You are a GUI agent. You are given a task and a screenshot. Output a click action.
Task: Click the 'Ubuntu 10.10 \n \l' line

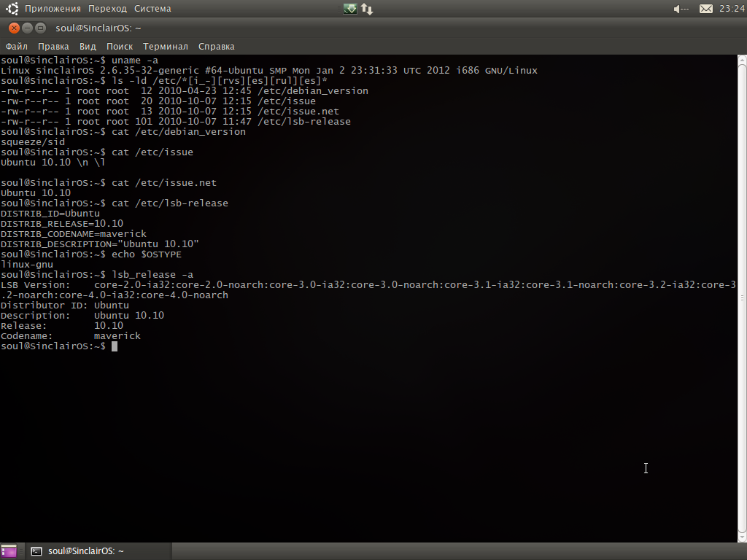(53, 163)
